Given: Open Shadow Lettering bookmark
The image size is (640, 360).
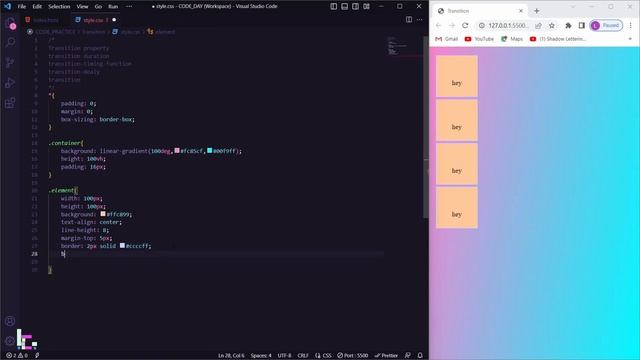Looking at the screenshot, I should pos(558,39).
